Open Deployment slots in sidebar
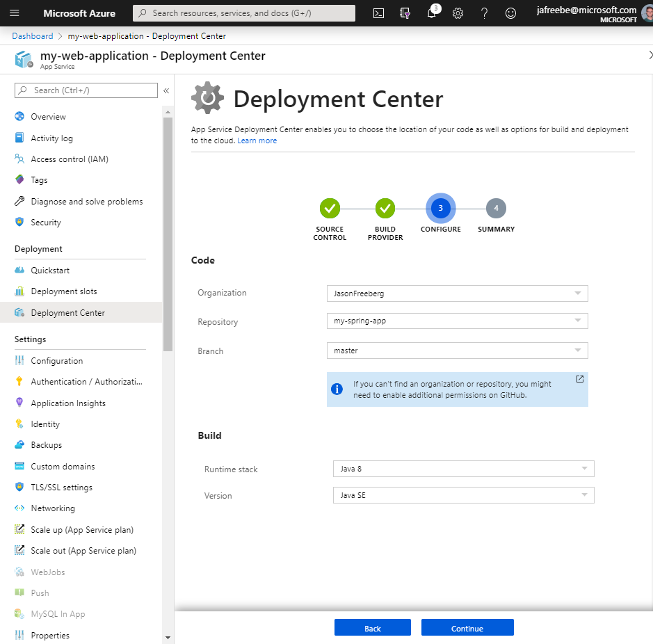 pos(64,291)
